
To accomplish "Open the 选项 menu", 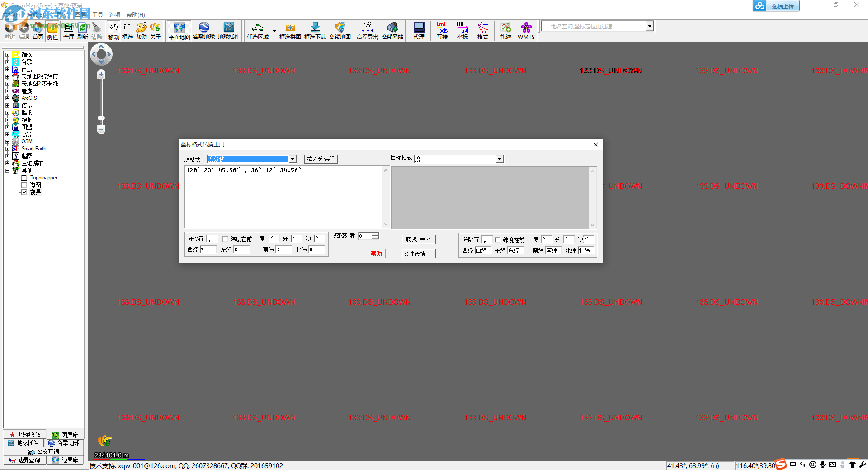I will tap(115, 14).
